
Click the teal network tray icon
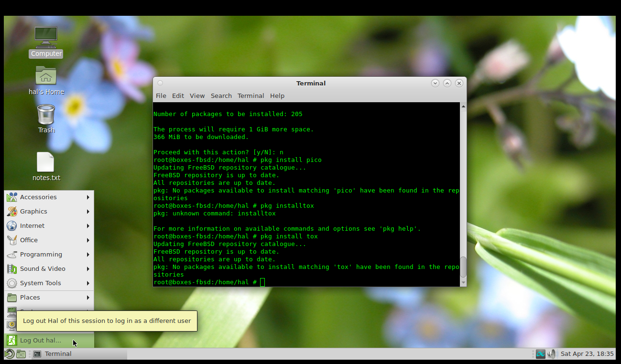[540, 354]
